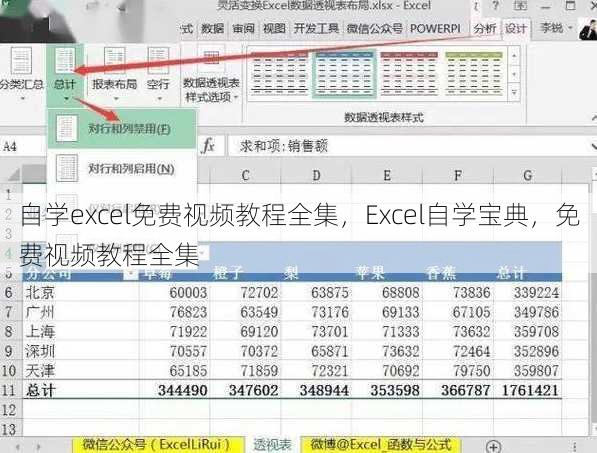Switch to the POWERPI ribbon tab

(435, 29)
